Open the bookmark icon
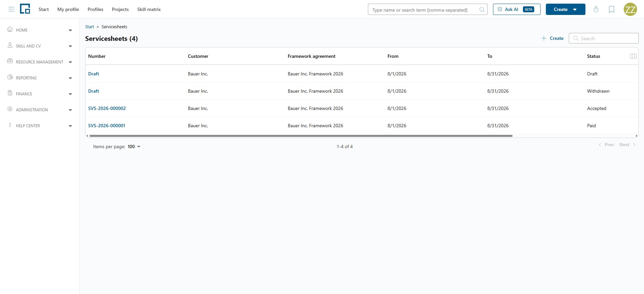This screenshot has height=294, width=644. pyautogui.click(x=611, y=9)
